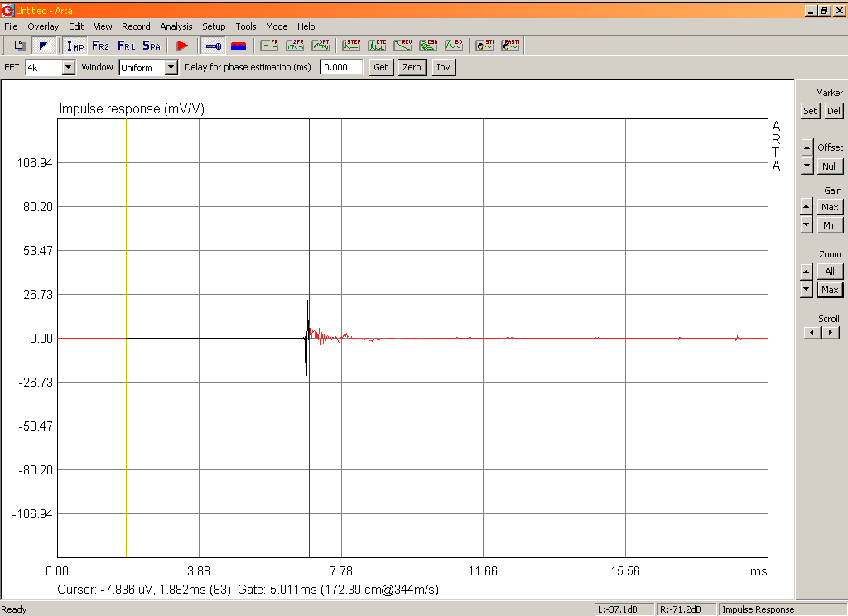Open the RASTI analysis icon

[x=510, y=46]
